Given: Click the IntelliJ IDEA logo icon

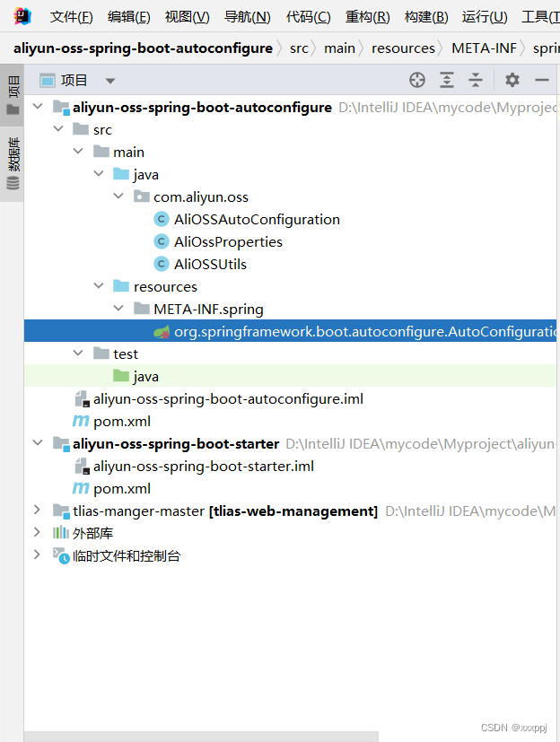Looking at the screenshot, I should [22, 16].
